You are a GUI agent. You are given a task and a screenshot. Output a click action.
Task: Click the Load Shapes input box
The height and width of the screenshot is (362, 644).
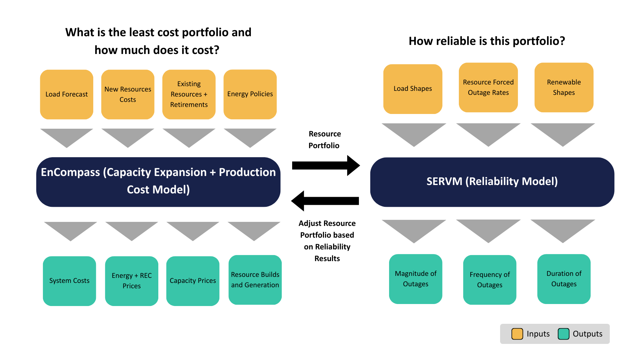coord(413,89)
